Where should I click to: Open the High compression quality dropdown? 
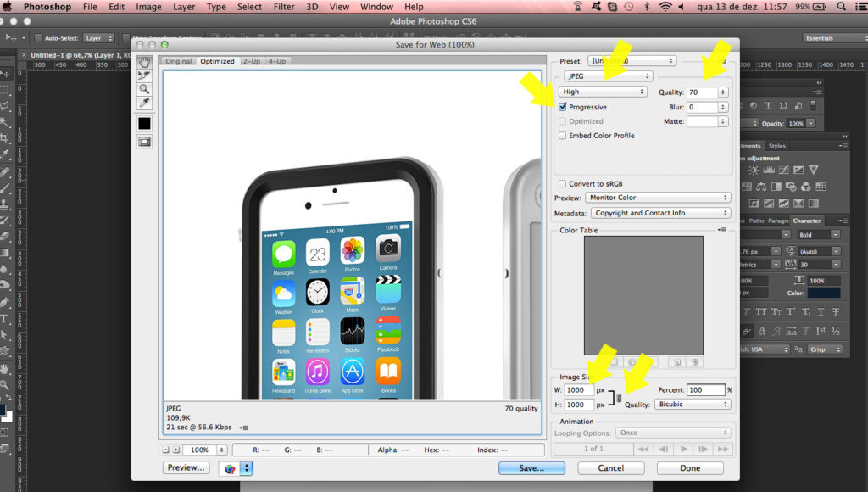coord(604,92)
